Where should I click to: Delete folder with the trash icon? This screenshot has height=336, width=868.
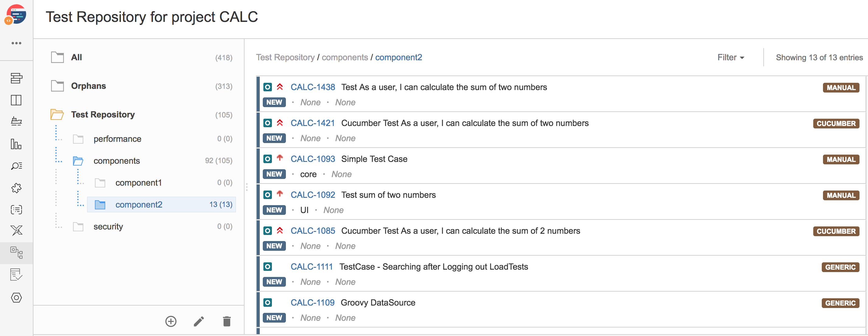[x=227, y=321]
